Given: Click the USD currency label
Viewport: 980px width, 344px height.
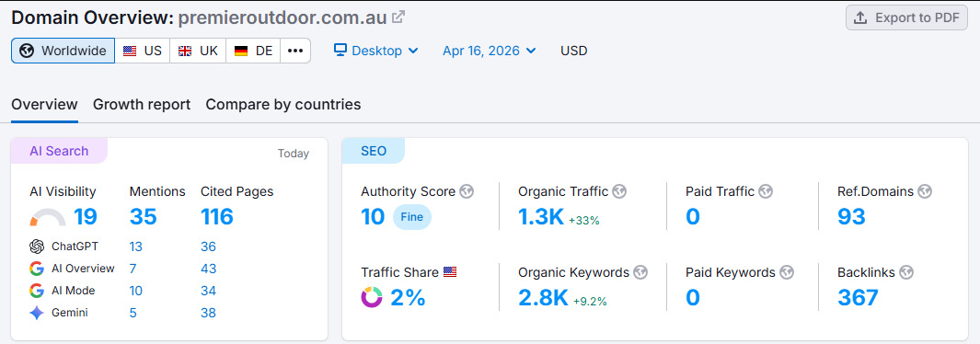Looking at the screenshot, I should (x=574, y=51).
